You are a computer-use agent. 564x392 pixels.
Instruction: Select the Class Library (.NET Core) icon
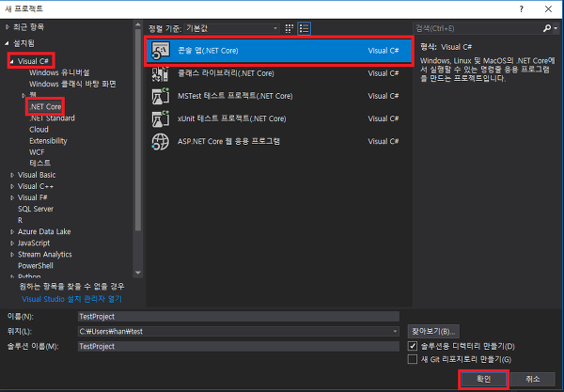[160, 73]
